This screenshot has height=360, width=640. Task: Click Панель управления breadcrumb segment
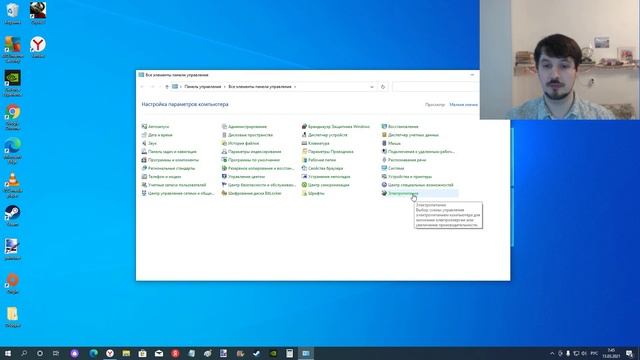202,87
